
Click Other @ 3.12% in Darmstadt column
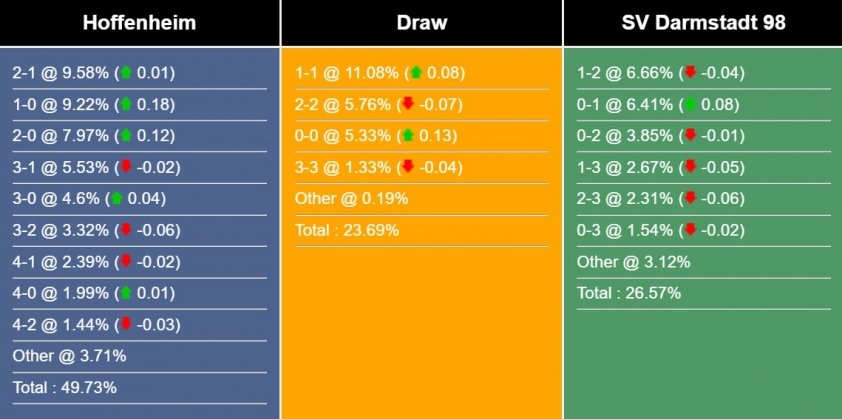click(633, 262)
